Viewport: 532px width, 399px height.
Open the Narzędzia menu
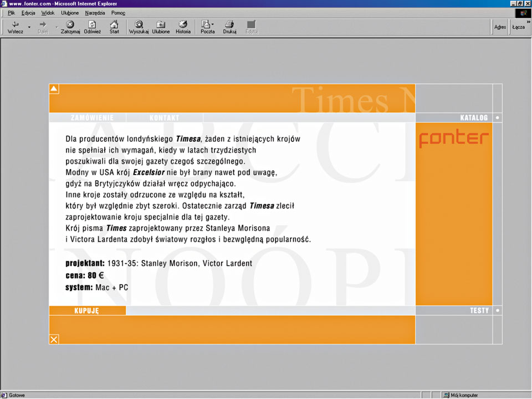coord(95,13)
